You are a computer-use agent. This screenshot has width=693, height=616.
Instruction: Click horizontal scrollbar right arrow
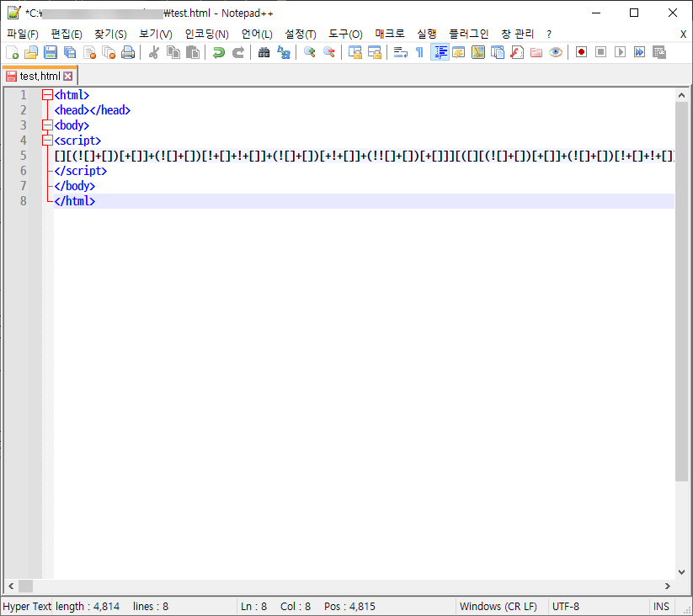point(668,586)
